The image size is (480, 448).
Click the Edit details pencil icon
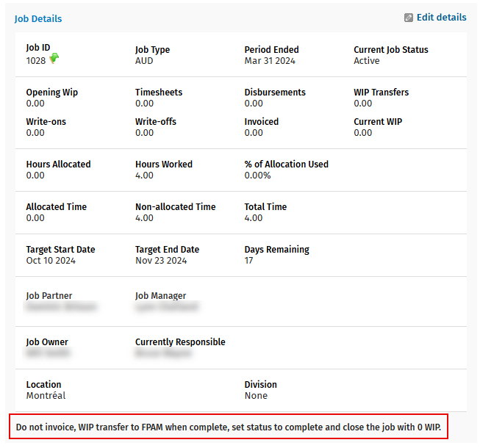[x=409, y=18]
